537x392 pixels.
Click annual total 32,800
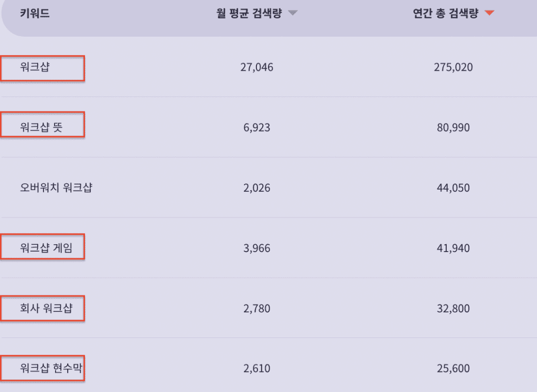pos(454,308)
